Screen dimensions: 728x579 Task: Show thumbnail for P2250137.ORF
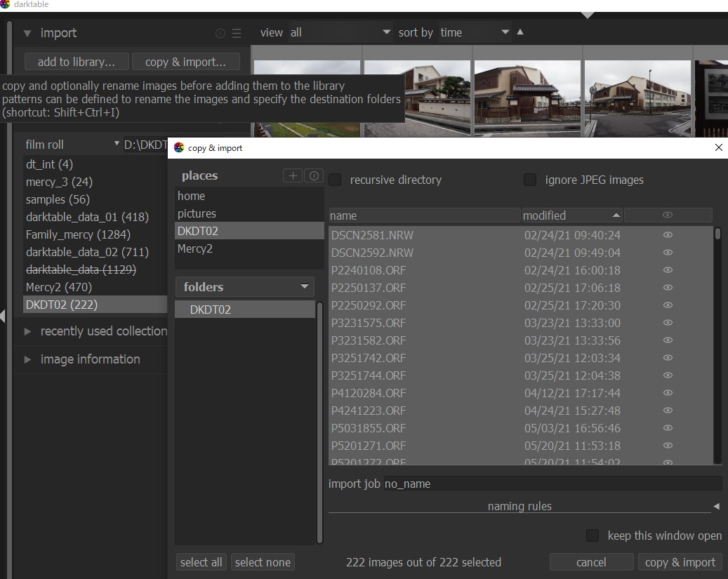[668, 288]
